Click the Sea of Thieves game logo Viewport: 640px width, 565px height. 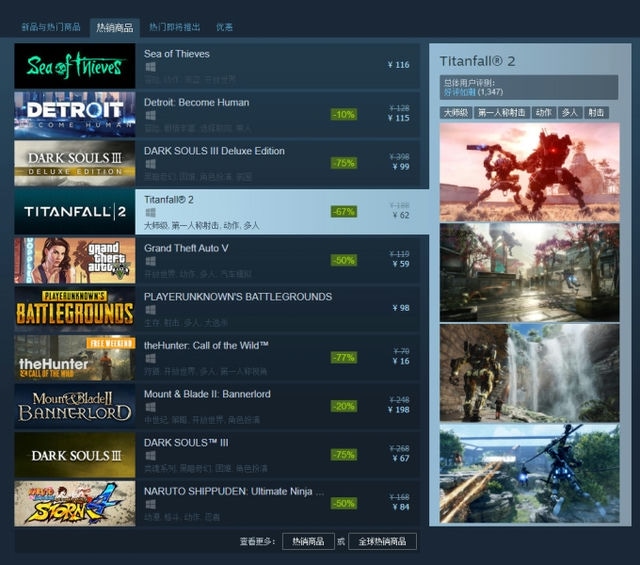74,66
